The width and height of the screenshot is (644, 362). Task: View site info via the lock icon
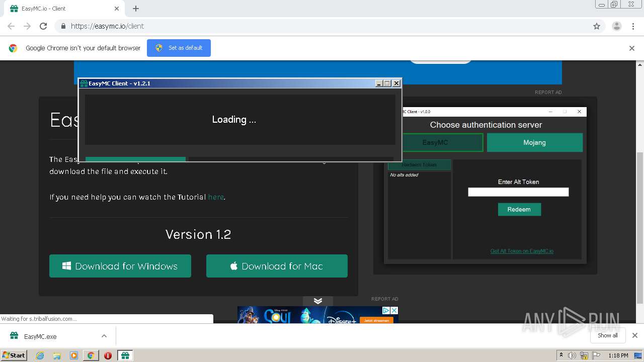coord(63,26)
